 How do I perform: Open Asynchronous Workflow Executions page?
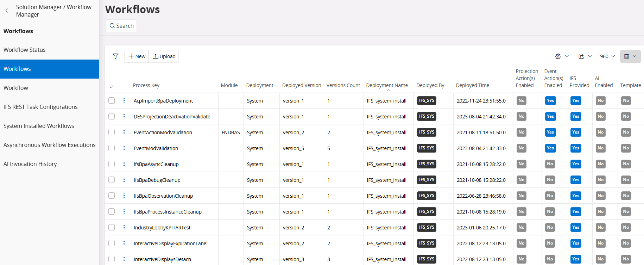[x=49, y=145]
